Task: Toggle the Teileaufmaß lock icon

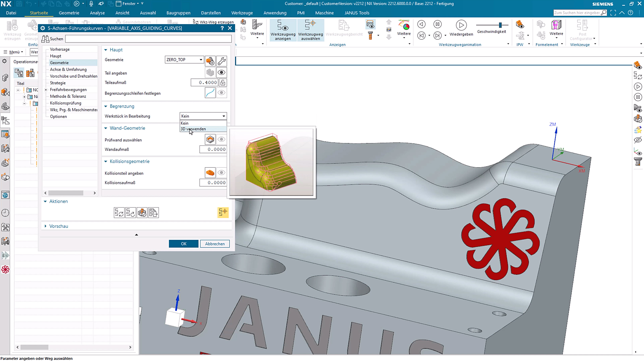Action: pos(223,83)
